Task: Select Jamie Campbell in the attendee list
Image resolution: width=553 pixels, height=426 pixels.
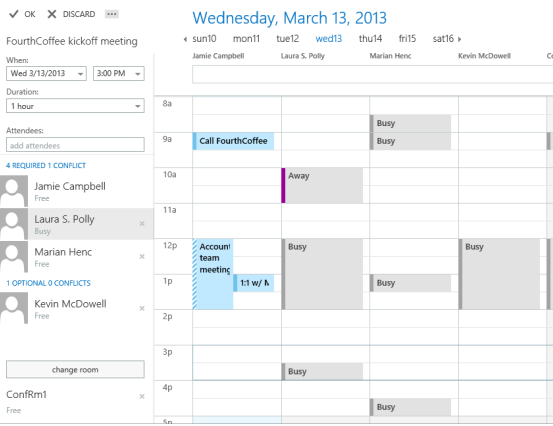Action: click(77, 191)
